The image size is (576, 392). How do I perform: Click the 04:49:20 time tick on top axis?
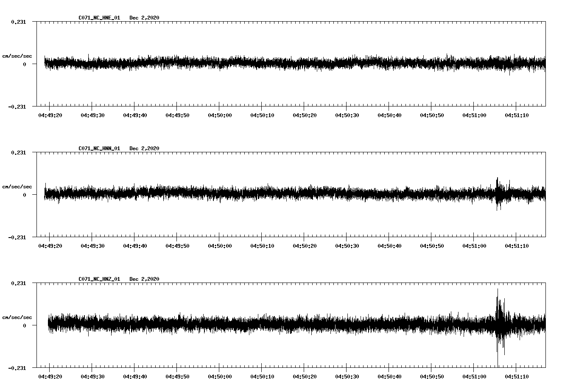(50, 115)
